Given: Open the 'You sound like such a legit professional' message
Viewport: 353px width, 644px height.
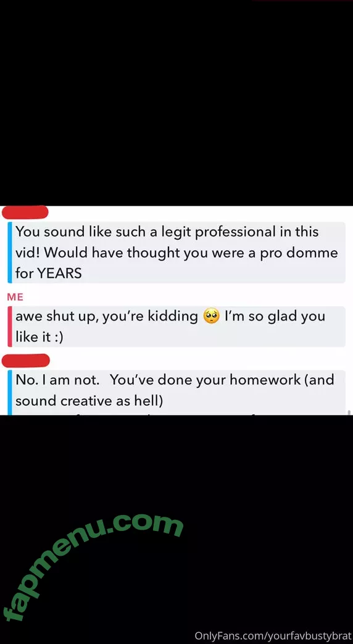Looking at the screenshot, I should 176,252.
